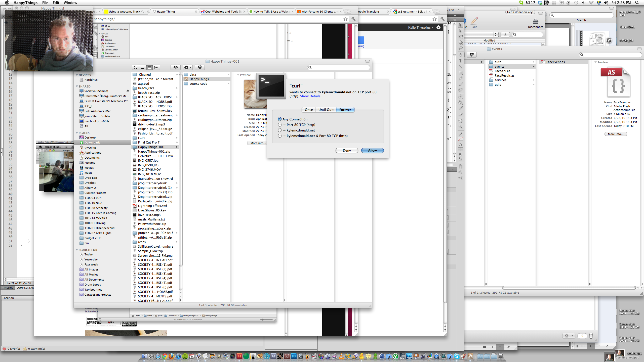Select the Hand tool in Flash
This screenshot has width=644, height=362.
[460, 121]
